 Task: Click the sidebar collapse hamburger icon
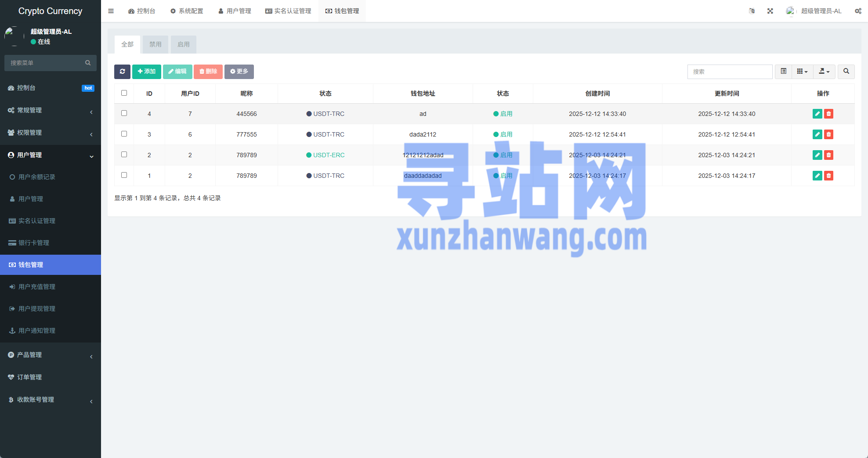111,11
